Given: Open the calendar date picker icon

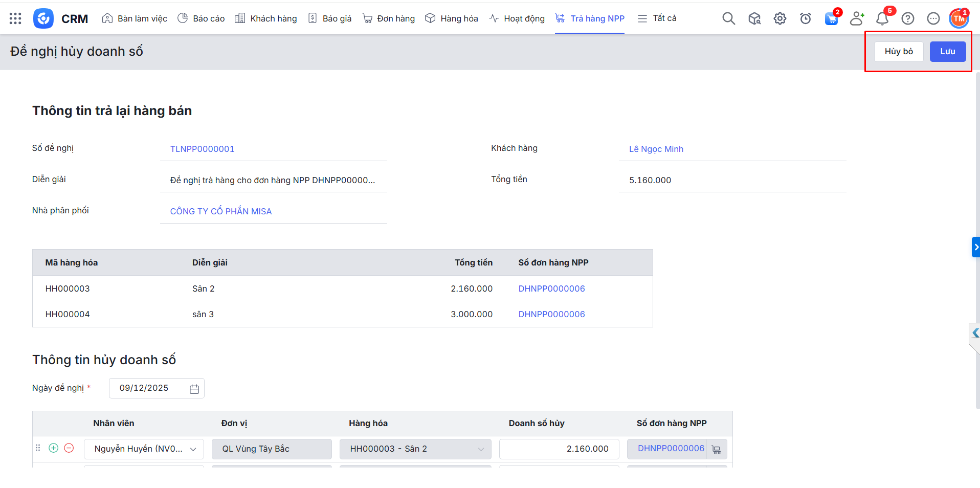Looking at the screenshot, I should click(x=194, y=389).
